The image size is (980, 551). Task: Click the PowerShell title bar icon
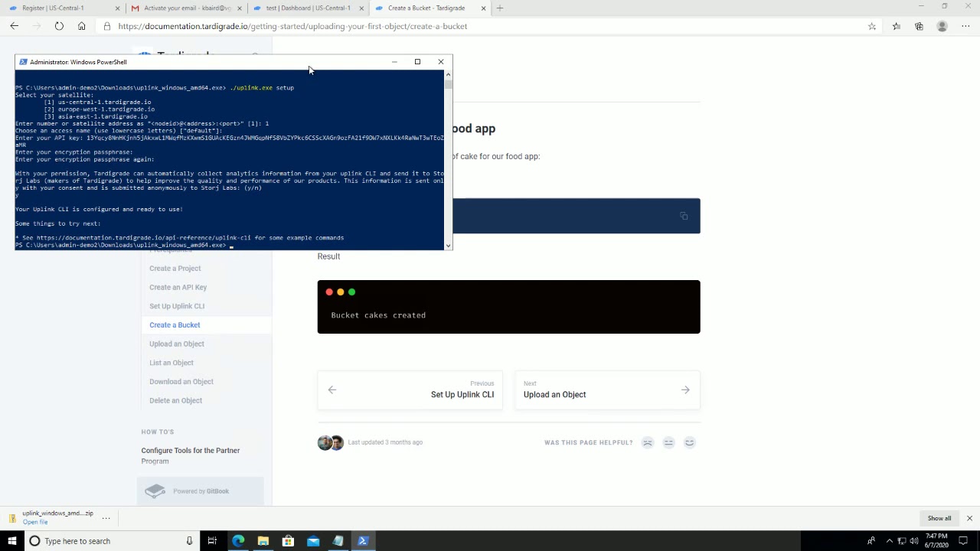pyautogui.click(x=23, y=62)
